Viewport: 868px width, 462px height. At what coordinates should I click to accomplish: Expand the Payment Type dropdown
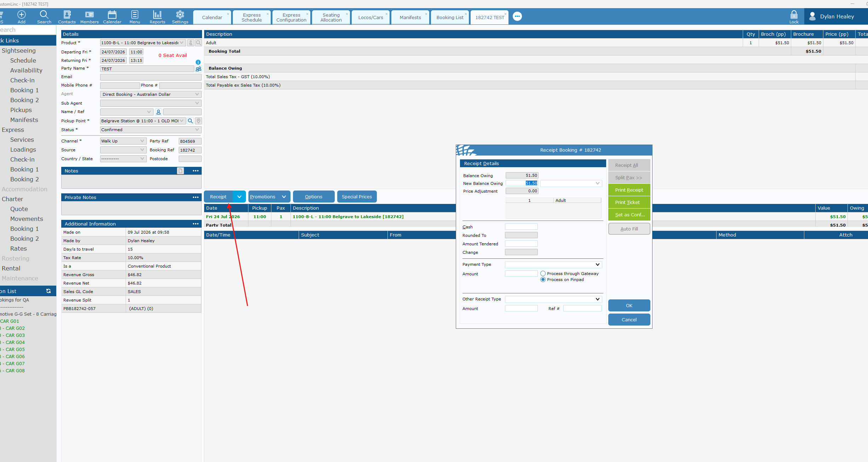coord(553,264)
